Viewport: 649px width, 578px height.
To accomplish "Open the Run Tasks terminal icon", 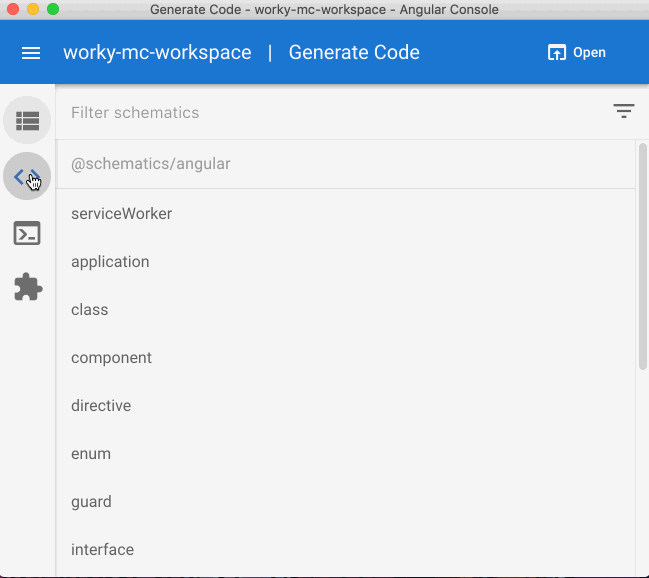I will (27, 233).
